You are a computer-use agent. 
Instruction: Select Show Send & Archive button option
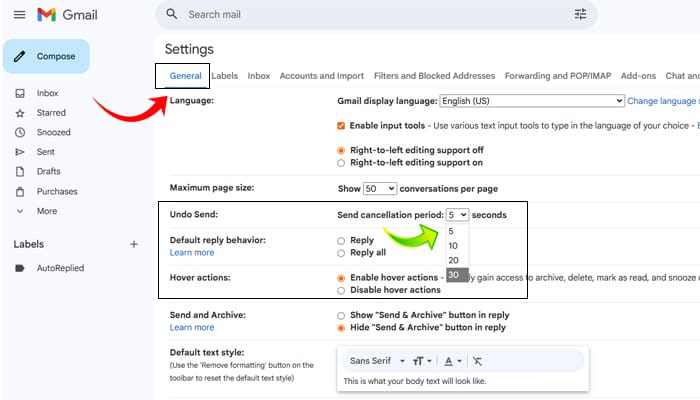click(341, 316)
